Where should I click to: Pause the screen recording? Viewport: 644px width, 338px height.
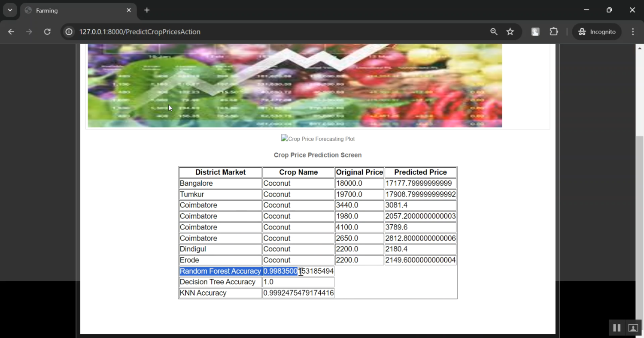pos(617,327)
